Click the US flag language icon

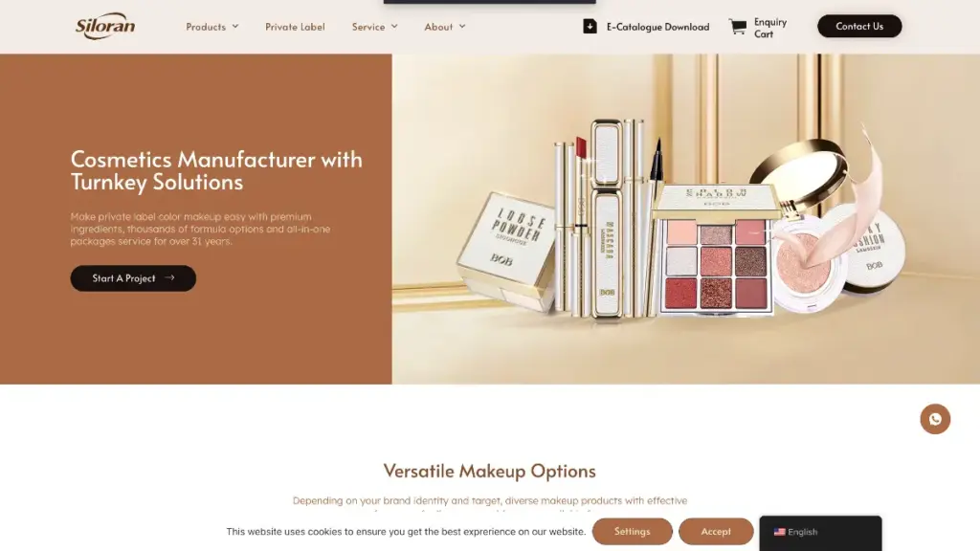(779, 532)
